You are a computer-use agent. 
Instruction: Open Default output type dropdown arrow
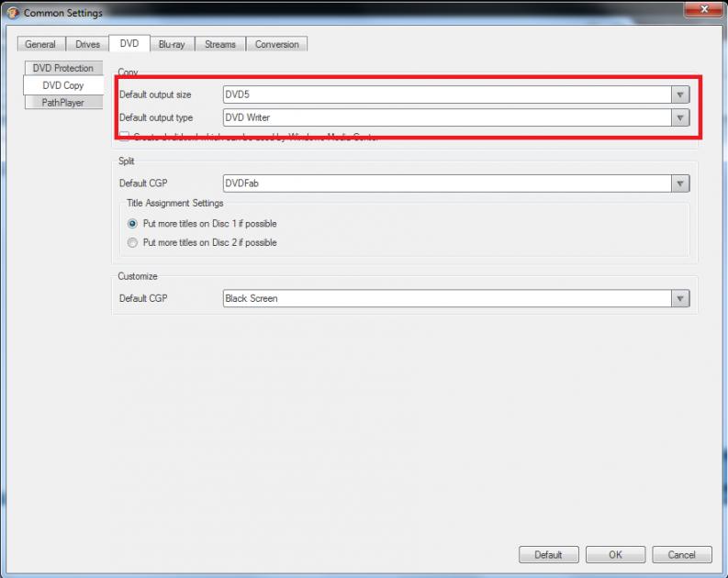(x=680, y=117)
